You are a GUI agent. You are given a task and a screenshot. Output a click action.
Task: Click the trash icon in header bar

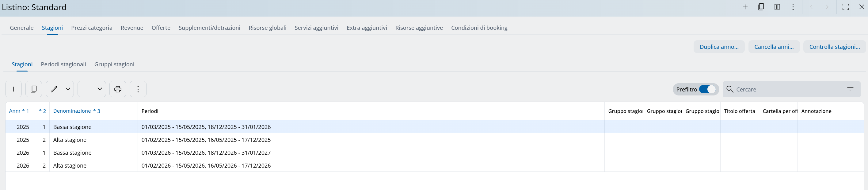pyautogui.click(x=777, y=7)
